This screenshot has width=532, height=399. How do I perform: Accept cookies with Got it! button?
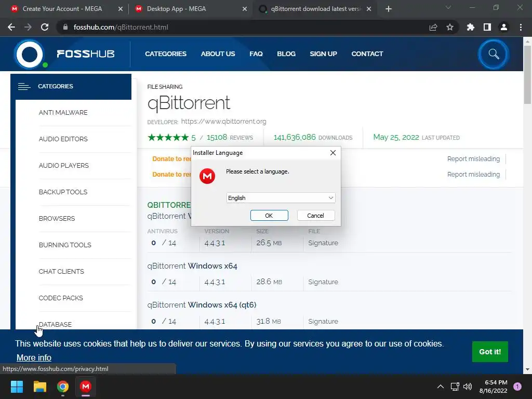pos(490,352)
